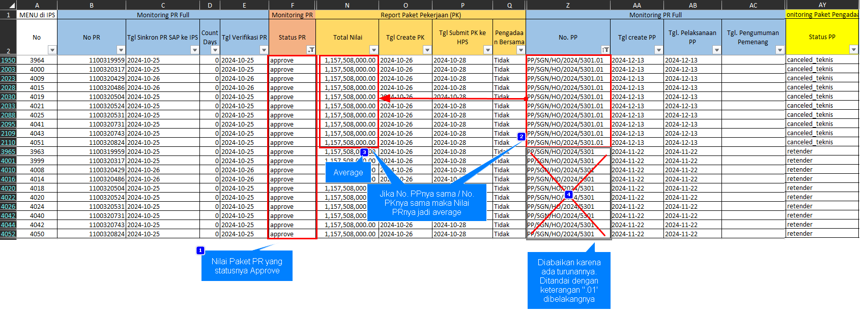Click the 'Nilai Paket PR yang statusnya Approve' callout
Viewport: 868px width, 313px height.
[247, 266]
